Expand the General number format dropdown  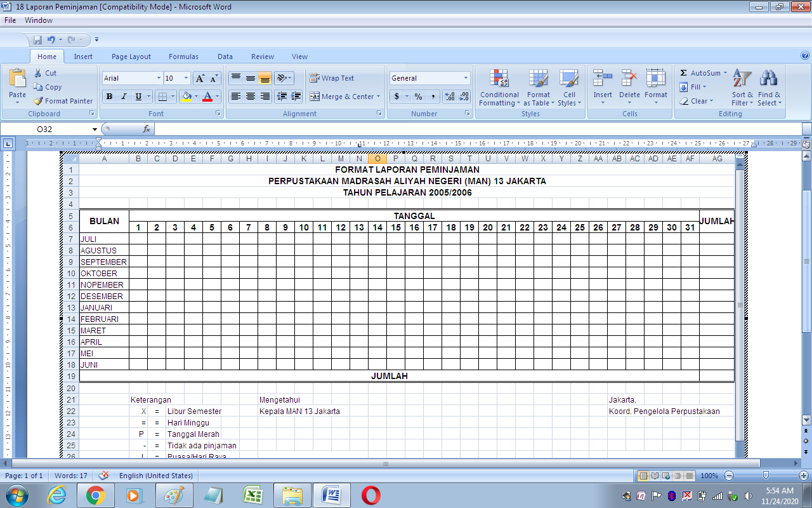point(466,78)
